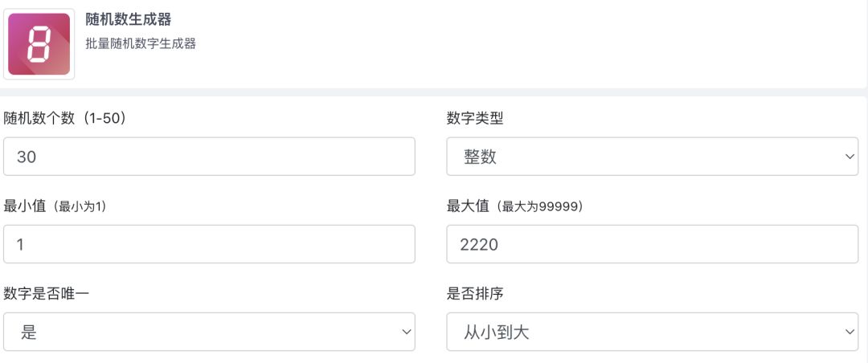Click the chevron arrow of the 从小到大 select
This screenshot has height=363, width=868.
[x=850, y=332]
